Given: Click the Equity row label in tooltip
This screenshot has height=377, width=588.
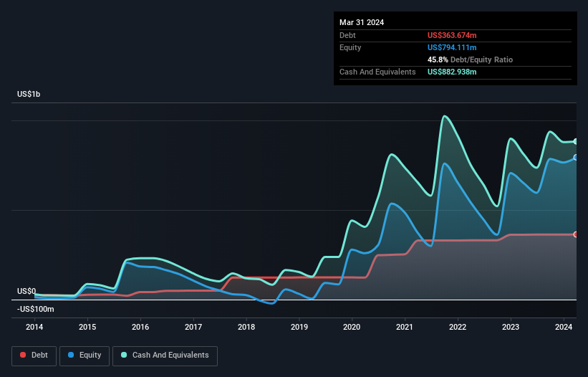Looking at the screenshot, I should pos(350,47).
